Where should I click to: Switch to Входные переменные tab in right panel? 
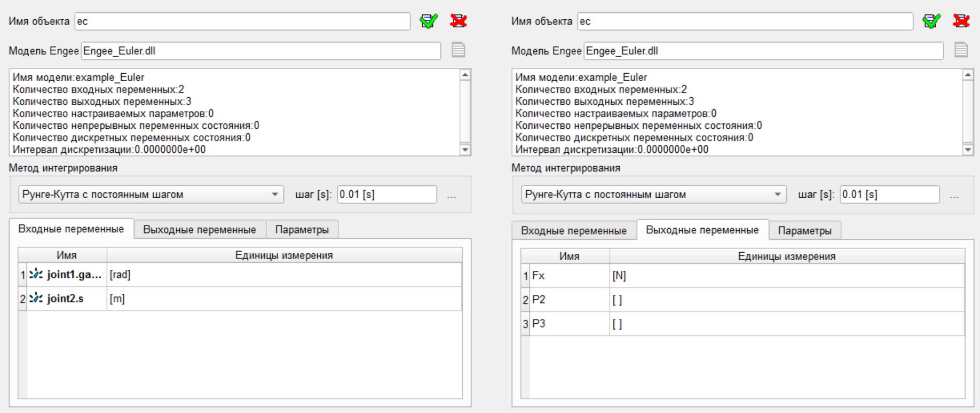(x=574, y=231)
